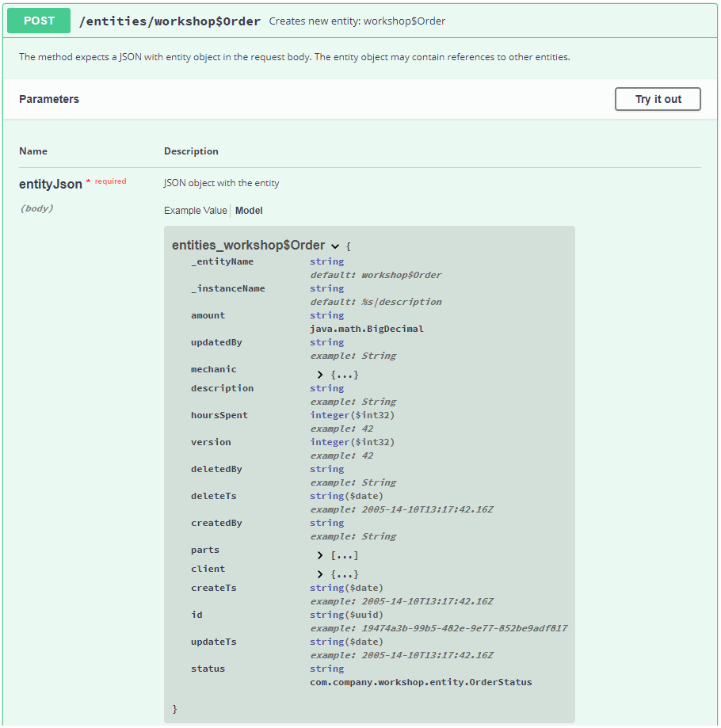
Task: Select the Example Value tab
Action: [195, 210]
